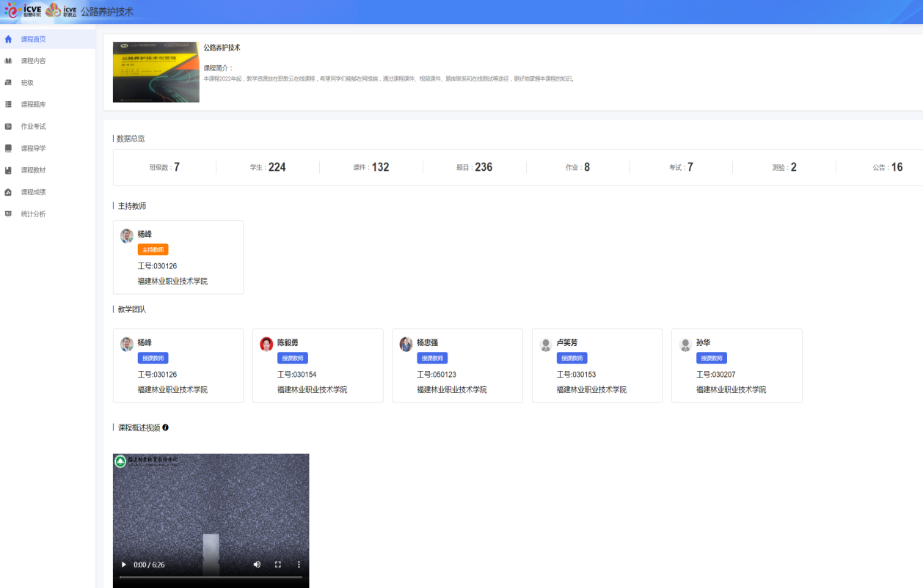Play the course overview video
Screen dimensions: 923x588
pyautogui.click(x=123, y=565)
